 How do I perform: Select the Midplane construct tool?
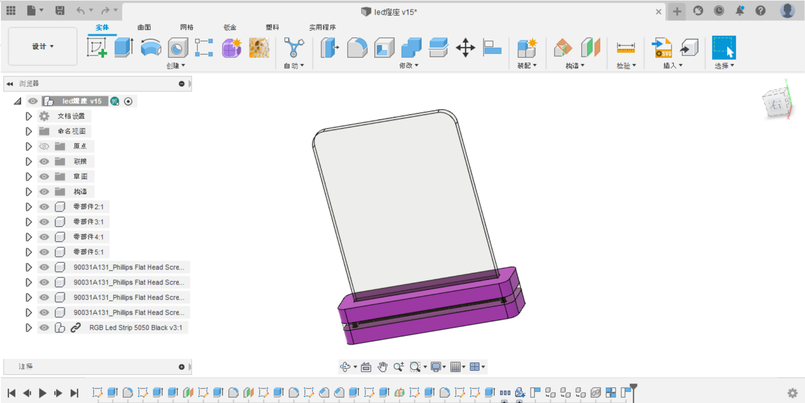(x=590, y=47)
